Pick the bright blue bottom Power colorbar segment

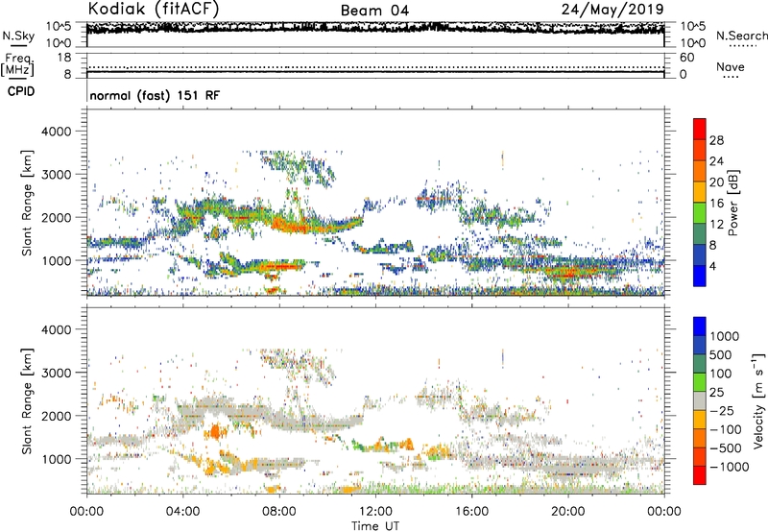click(700, 276)
